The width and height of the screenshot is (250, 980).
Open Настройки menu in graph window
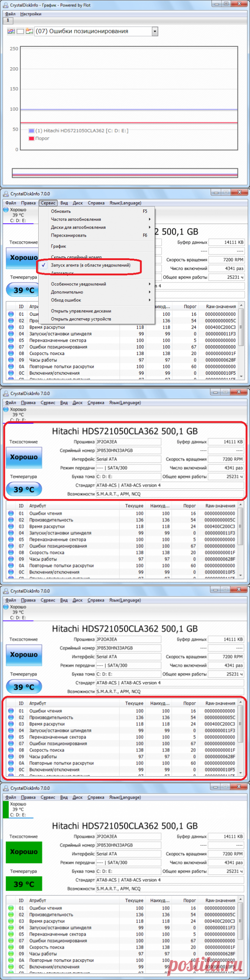pos(30,14)
